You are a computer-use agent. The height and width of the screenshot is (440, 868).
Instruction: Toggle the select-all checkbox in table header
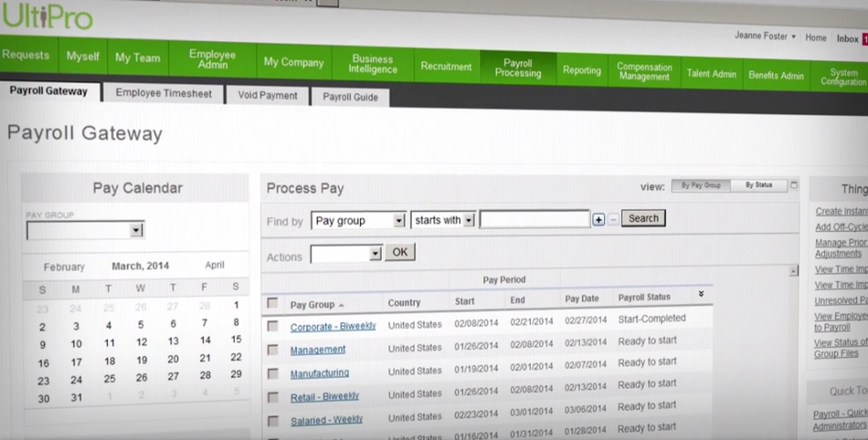pos(272,303)
